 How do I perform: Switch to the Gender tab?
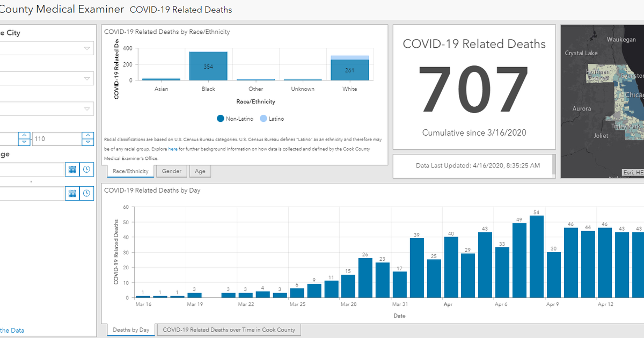(171, 171)
